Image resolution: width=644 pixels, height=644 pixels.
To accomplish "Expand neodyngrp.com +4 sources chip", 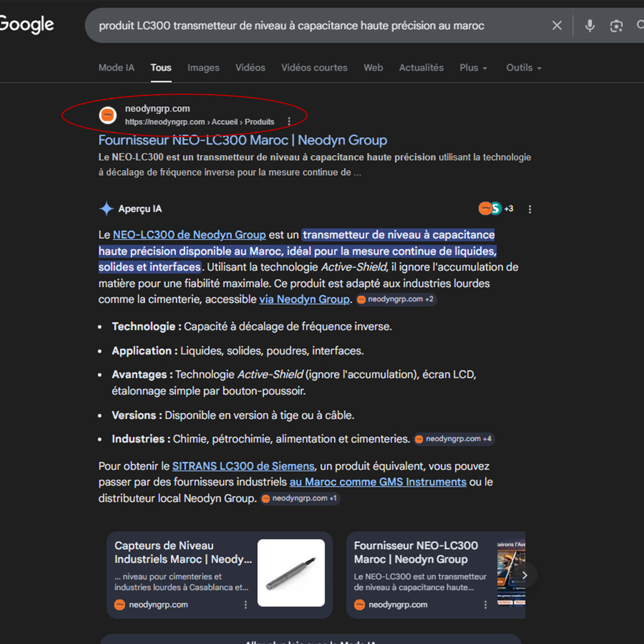I will (x=454, y=439).
